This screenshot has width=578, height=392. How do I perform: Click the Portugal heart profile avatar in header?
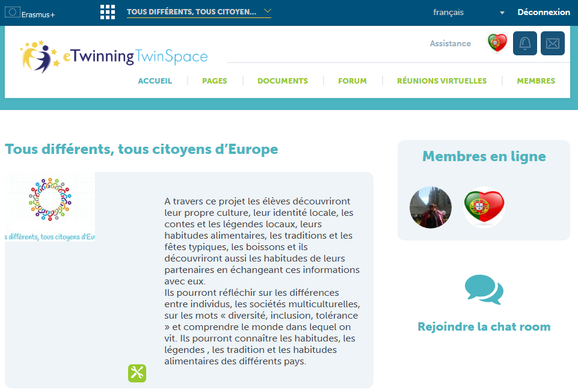[497, 43]
